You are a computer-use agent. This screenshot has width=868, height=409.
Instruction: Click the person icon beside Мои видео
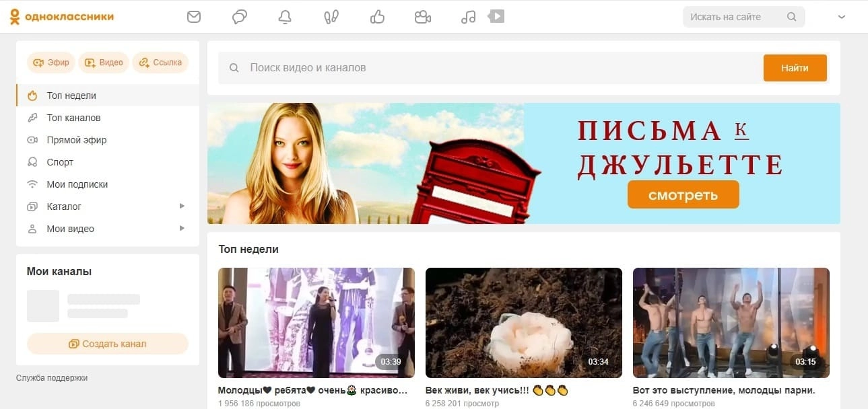(x=32, y=229)
